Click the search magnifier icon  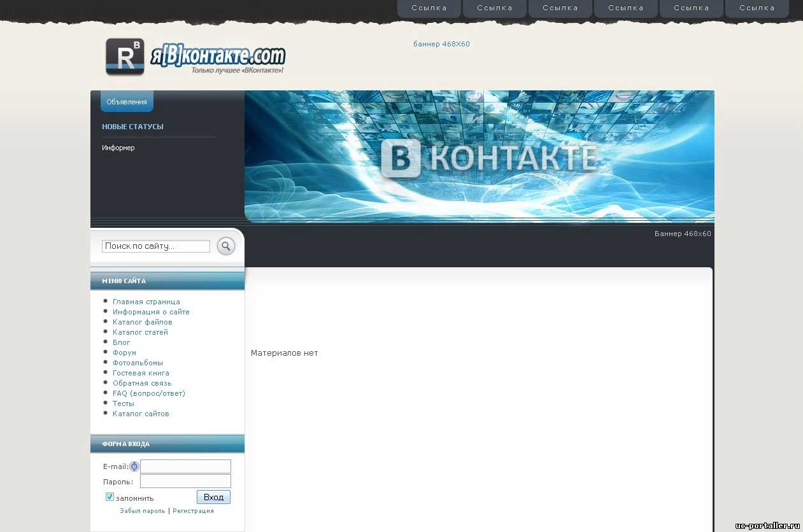tap(226, 246)
